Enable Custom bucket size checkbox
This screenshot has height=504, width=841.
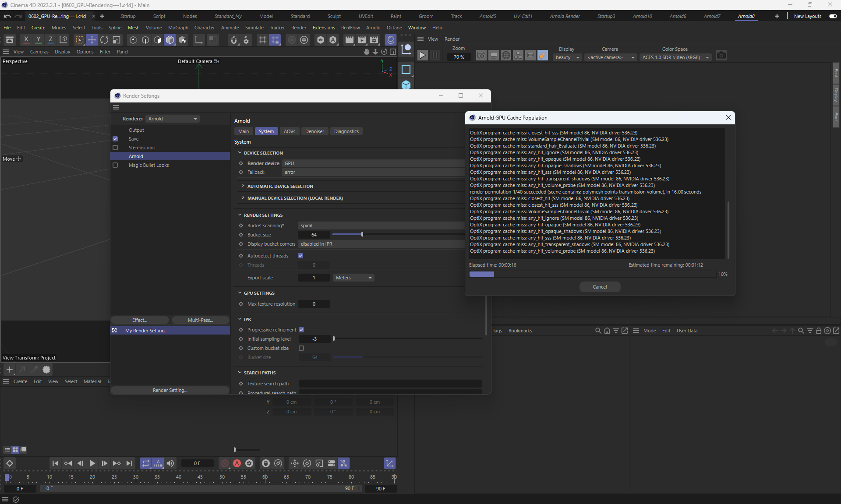pyautogui.click(x=301, y=348)
